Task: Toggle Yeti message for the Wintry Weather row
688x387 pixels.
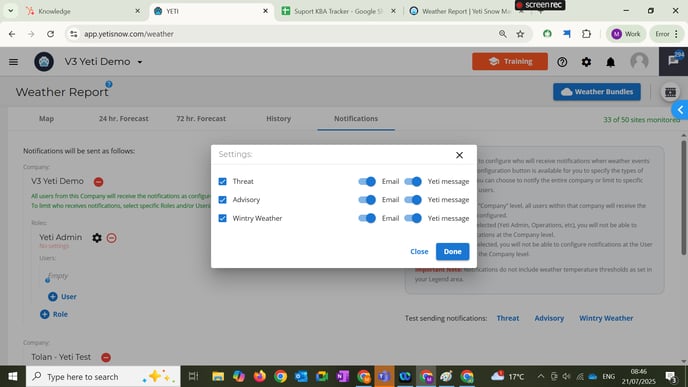Action: click(413, 218)
